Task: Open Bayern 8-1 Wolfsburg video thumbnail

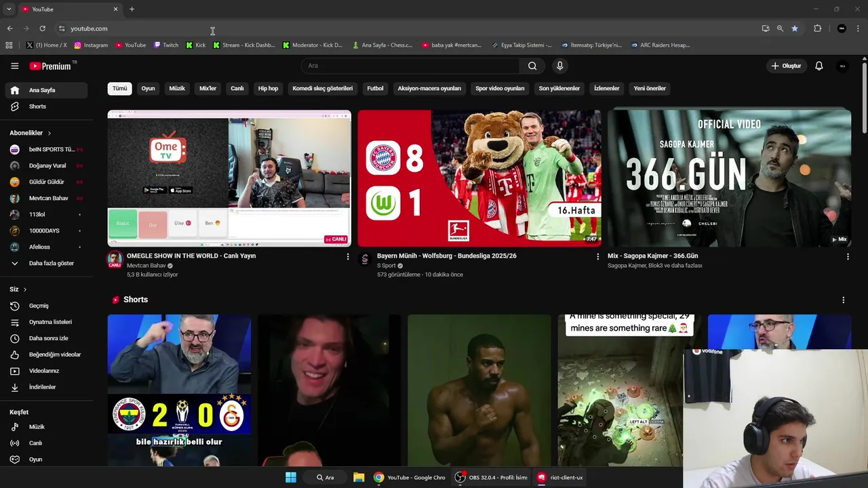Action: pos(479,178)
